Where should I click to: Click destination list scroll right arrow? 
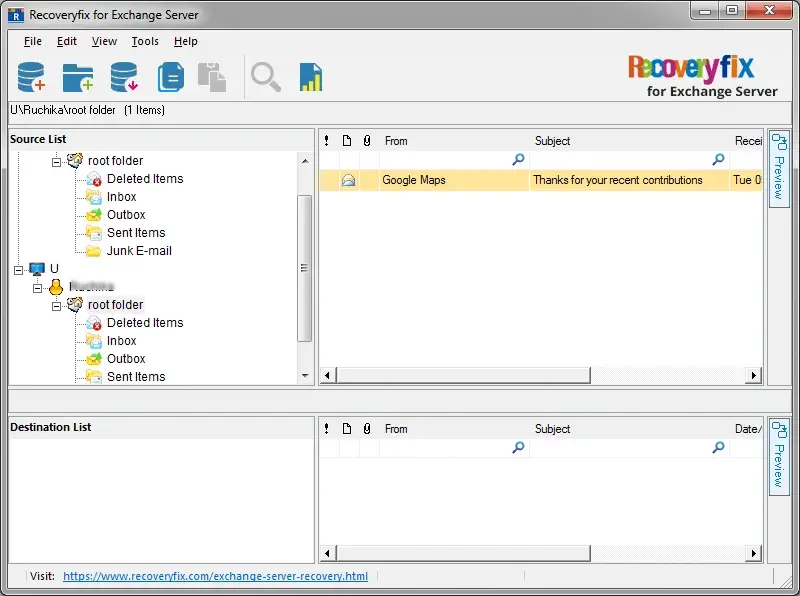pyautogui.click(x=754, y=553)
